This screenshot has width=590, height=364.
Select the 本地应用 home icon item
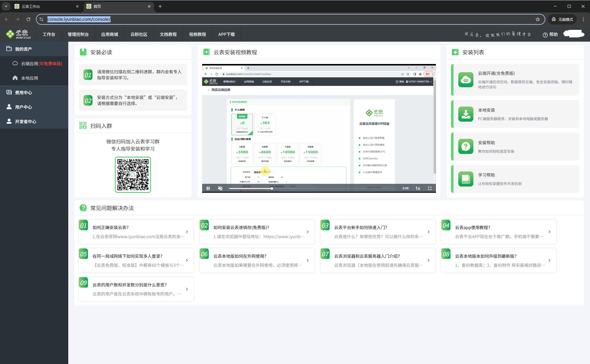point(34,78)
